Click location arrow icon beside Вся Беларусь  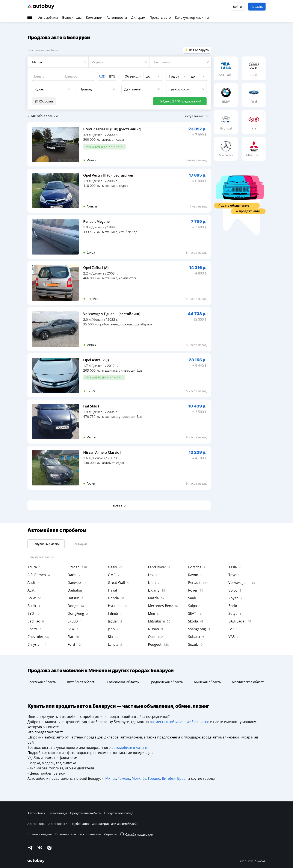[186, 50]
